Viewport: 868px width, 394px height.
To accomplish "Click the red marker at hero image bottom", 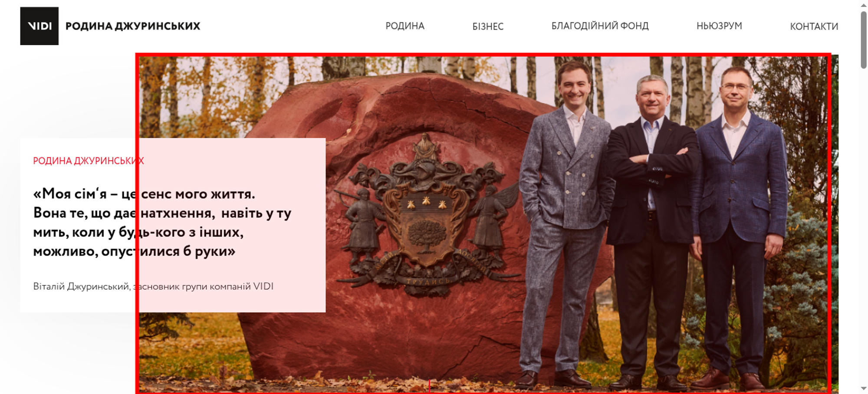I will coord(429,386).
